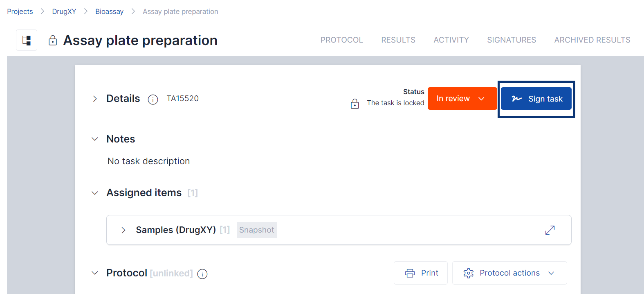Open the In review status dropdown
The height and width of the screenshot is (294, 644).
[x=462, y=99]
